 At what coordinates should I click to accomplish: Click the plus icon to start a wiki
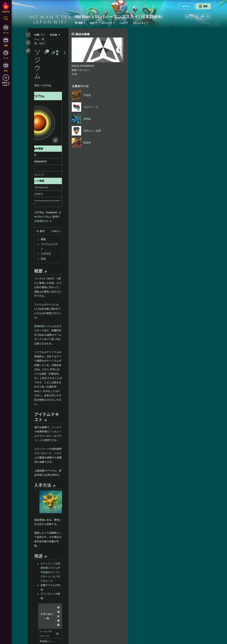pyautogui.click(x=6, y=78)
